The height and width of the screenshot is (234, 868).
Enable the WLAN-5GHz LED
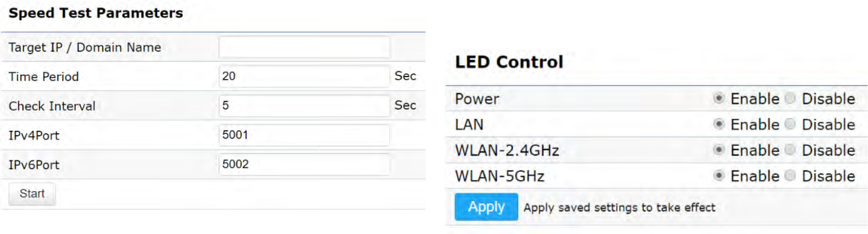click(x=719, y=176)
